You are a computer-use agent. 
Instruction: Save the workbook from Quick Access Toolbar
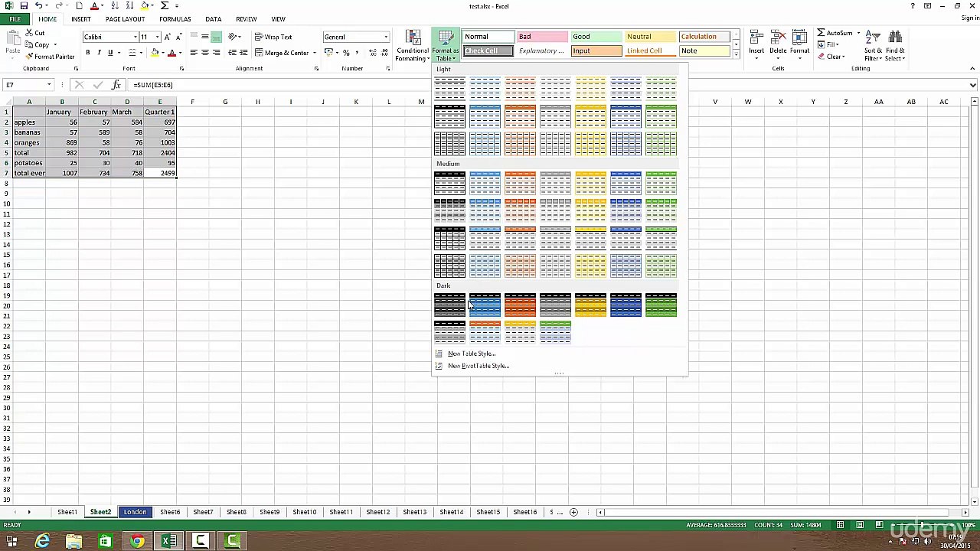[x=24, y=6]
